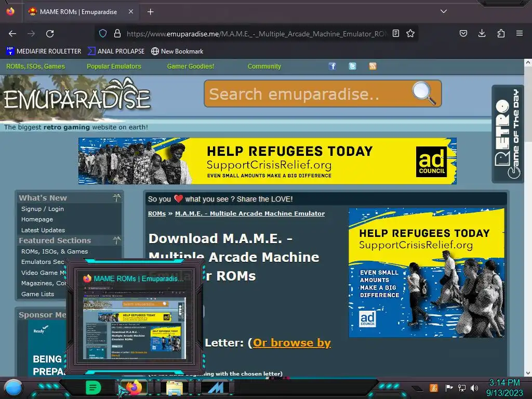Open Latest Updates in the sidebar

(43, 230)
